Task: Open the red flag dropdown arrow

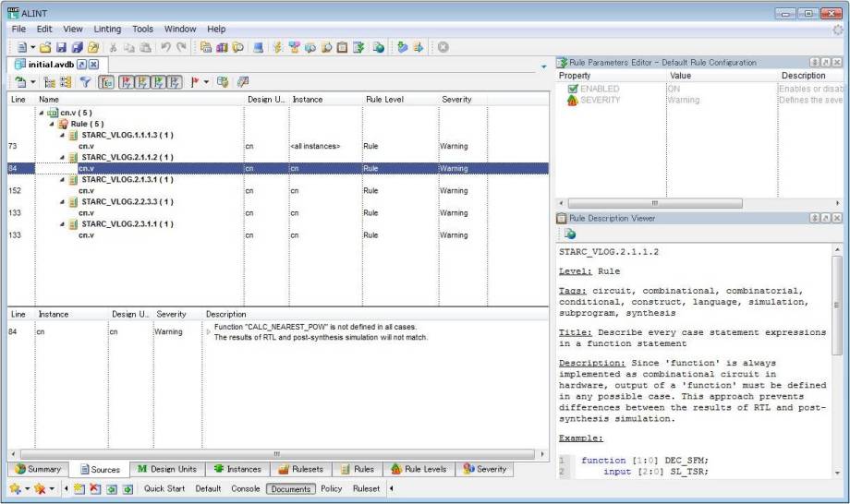Action: pyautogui.click(x=207, y=82)
